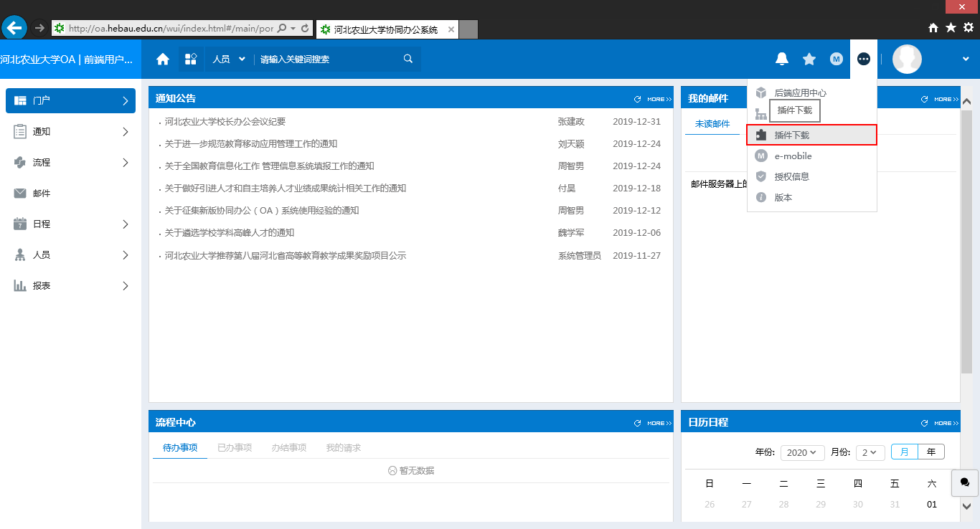Select e-mobile menu item
Viewport: 980px width, 529px height.
[x=812, y=156]
